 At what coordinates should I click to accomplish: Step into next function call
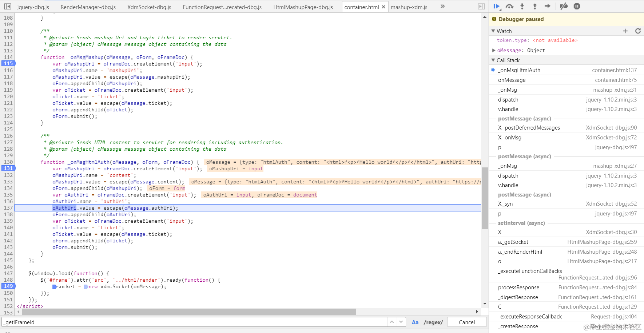pyautogui.click(x=522, y=6)
